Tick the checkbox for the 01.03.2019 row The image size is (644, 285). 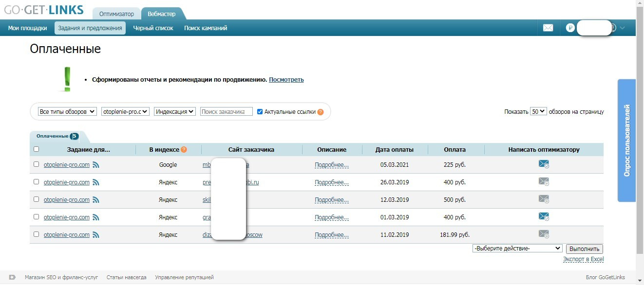click(36, 217)
